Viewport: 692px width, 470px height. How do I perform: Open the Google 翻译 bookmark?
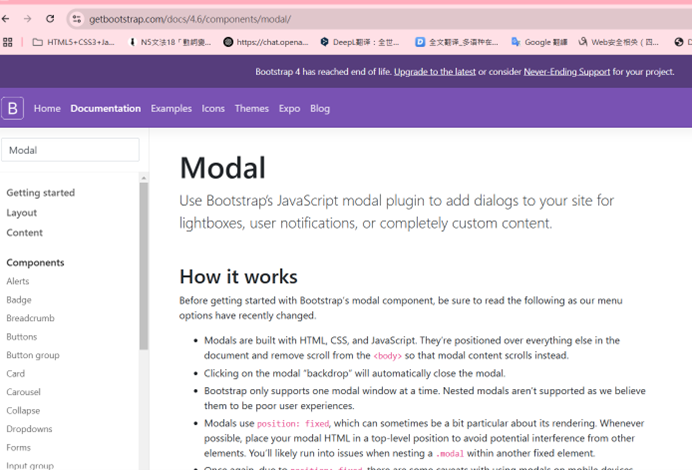pyautogui.click(x=539, y=42)
